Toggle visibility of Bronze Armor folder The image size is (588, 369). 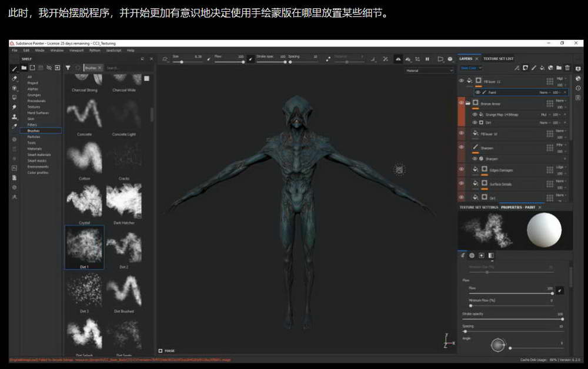[461, 103]
